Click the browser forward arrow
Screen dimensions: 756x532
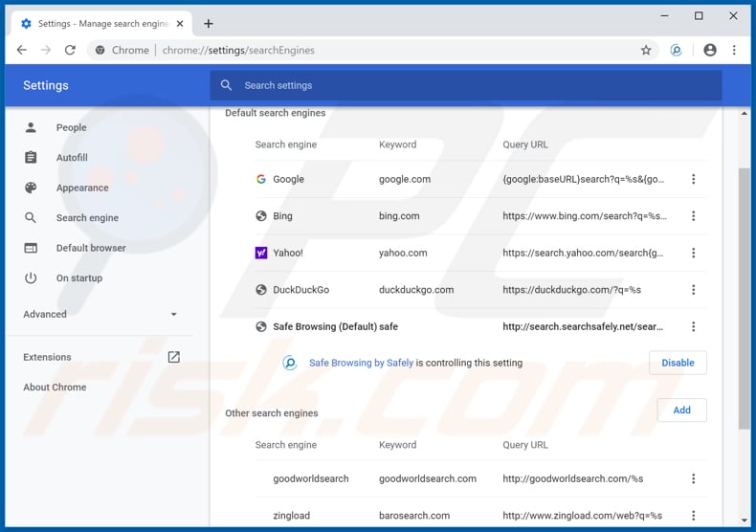click(x=46, y=50)
